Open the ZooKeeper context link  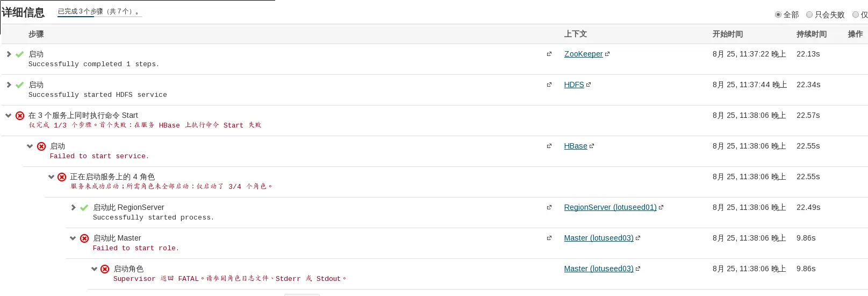pos(583,54)
